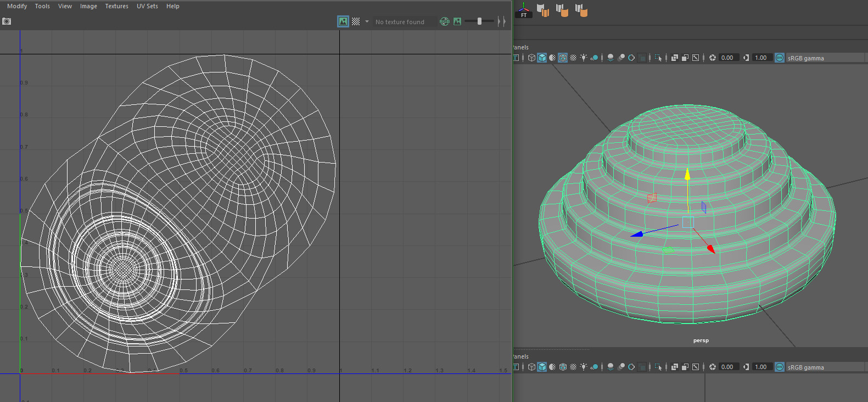Click the exposure aperture icon in upper viewport
The height and width of the screenshot is (402, 868).
713,58
